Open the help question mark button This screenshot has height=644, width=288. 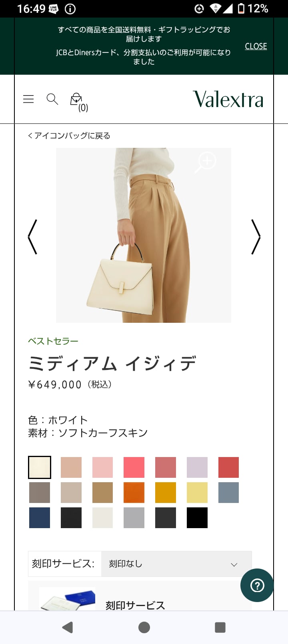pos(257,585)
